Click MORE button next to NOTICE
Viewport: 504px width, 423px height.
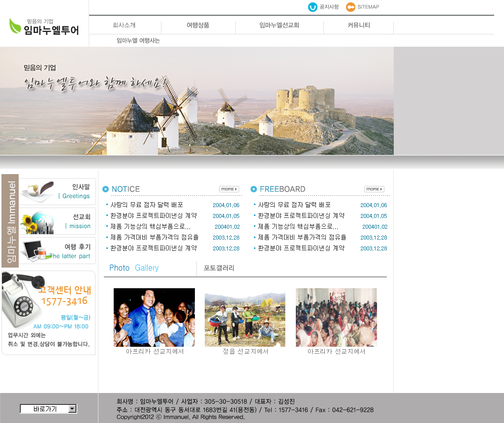229,189
